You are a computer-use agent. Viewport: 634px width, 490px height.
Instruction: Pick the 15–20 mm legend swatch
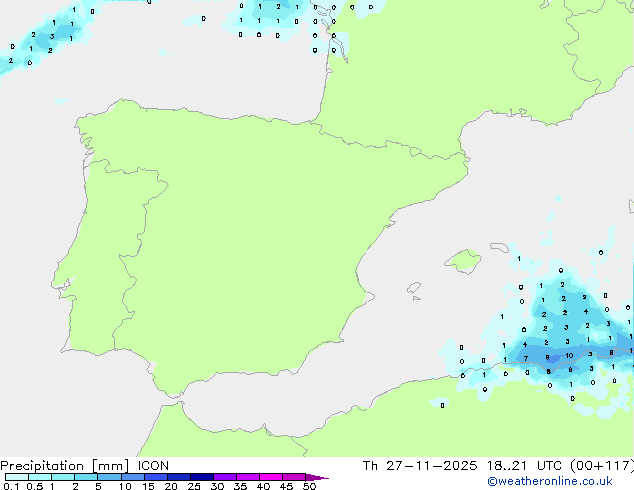coord(156,477)
